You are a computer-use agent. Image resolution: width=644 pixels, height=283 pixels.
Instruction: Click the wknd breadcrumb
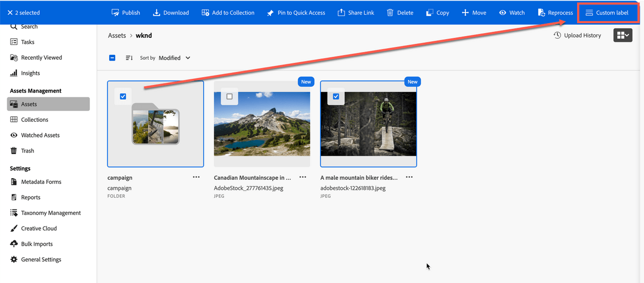(144, 36)
